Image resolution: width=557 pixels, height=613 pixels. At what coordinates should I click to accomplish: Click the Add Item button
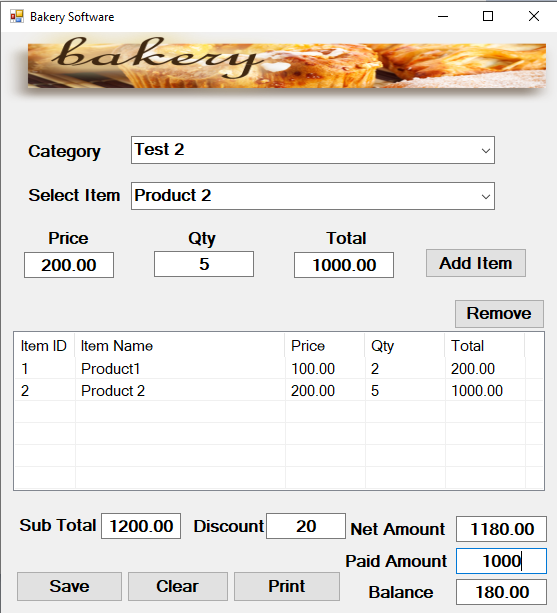476,263
